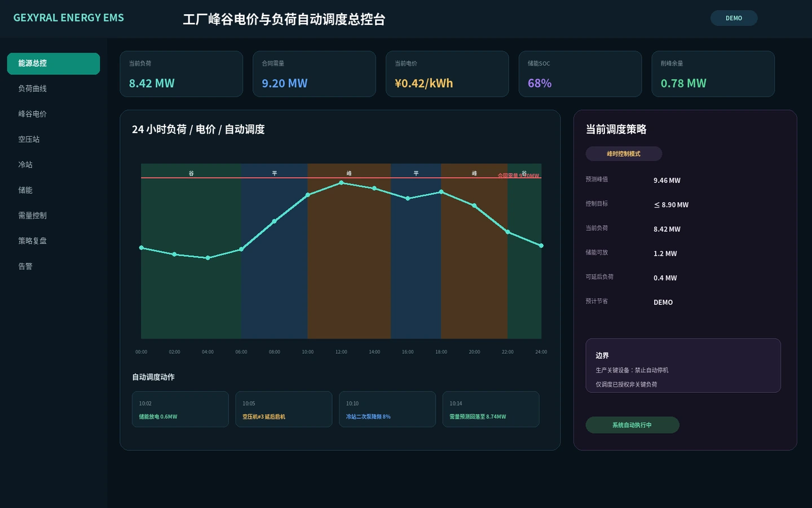Screen dimensions: 812x508
Task: Click the 峰时控制模式 mode pill
Action: (x=624, y=154)
